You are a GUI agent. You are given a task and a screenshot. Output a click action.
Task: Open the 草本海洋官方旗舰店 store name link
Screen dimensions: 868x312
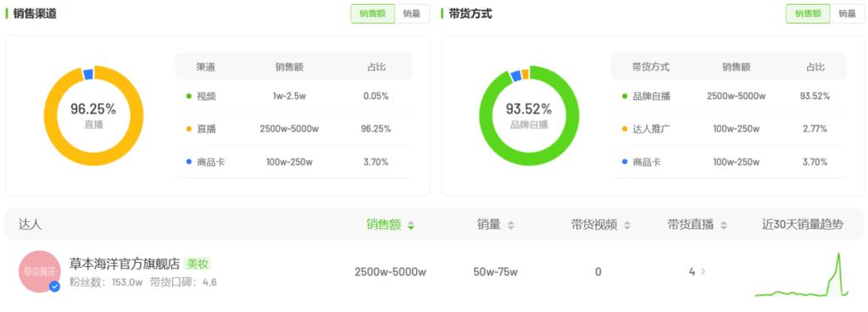click(125, 264)
